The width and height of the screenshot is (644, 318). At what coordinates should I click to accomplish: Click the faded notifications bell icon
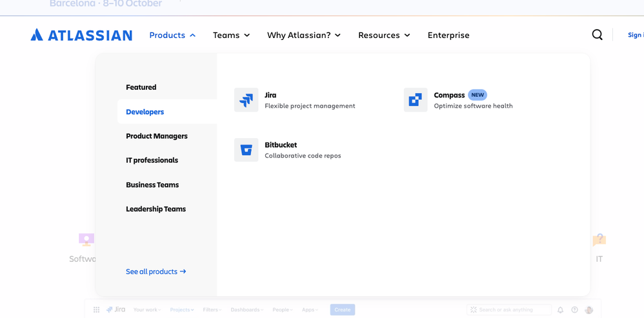click(x=560, y=310)
